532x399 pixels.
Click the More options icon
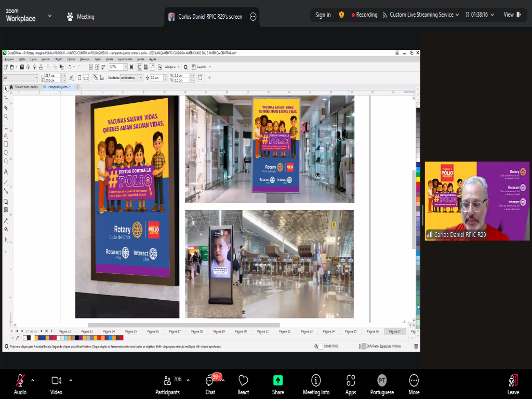pyautogui.click(x=414, y=381)
